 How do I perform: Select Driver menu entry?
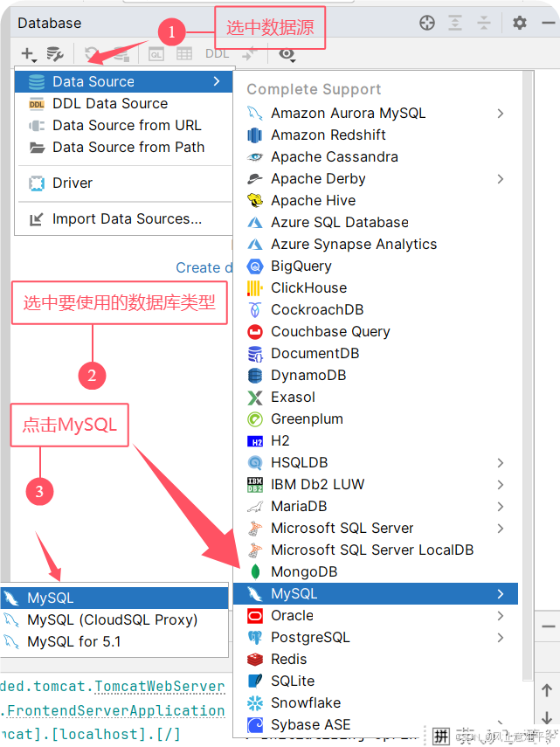coord(123,183)
